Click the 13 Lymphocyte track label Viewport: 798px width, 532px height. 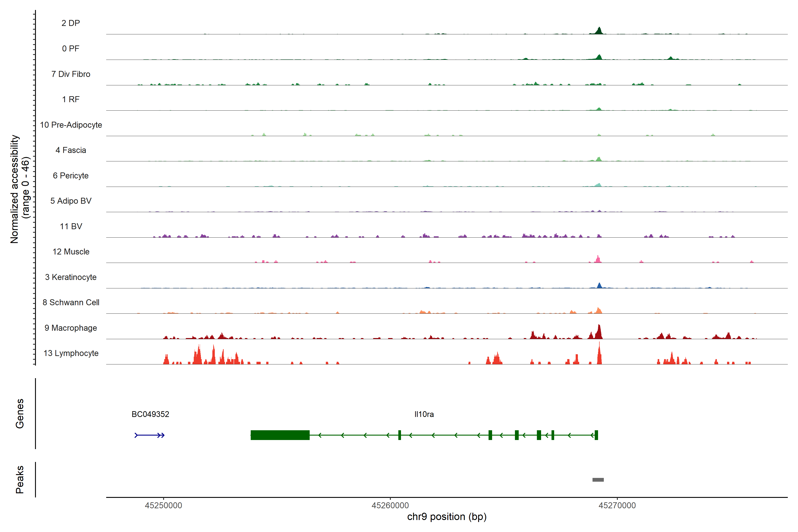71,353
